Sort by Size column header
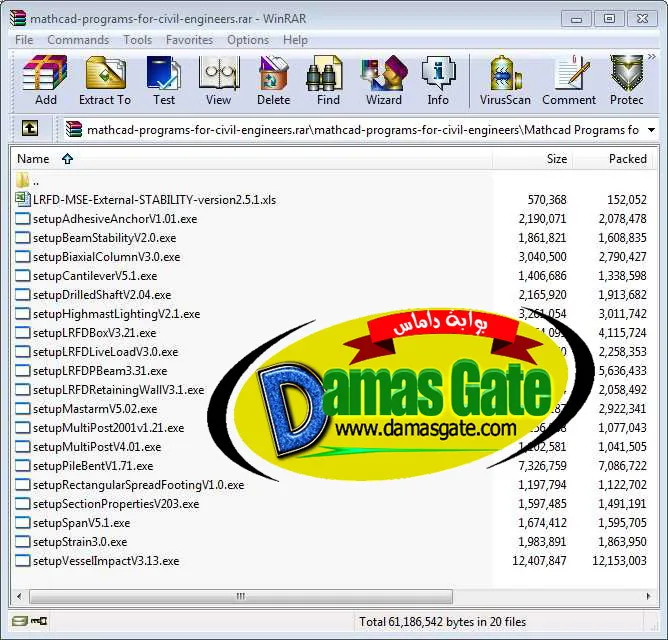 click(x=533, y=159)
